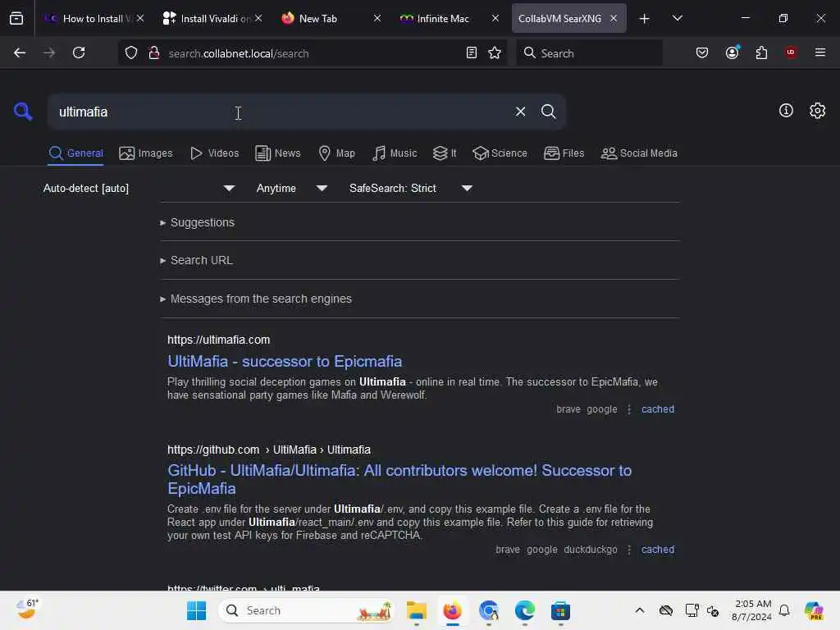
Task: Open File Explorer from taskbar
Action: (416, 610)
